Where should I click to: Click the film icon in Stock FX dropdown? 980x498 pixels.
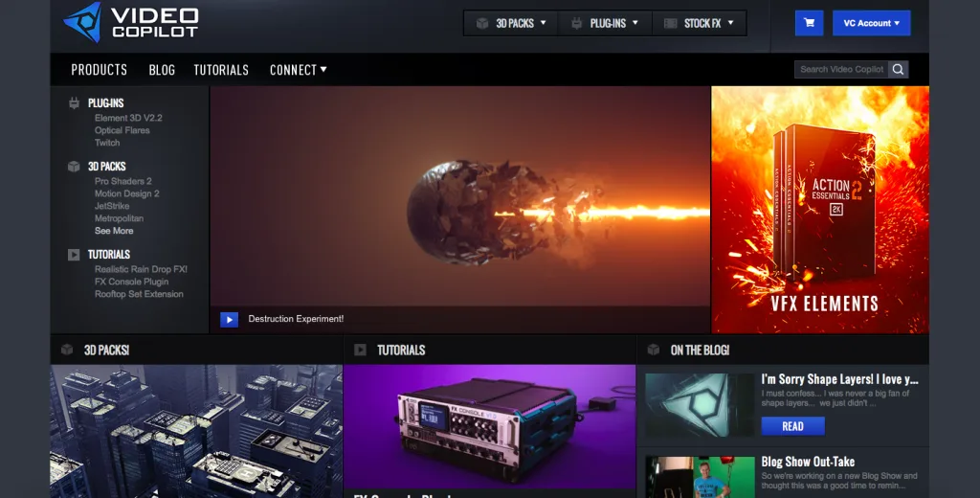tap(671, 23)
